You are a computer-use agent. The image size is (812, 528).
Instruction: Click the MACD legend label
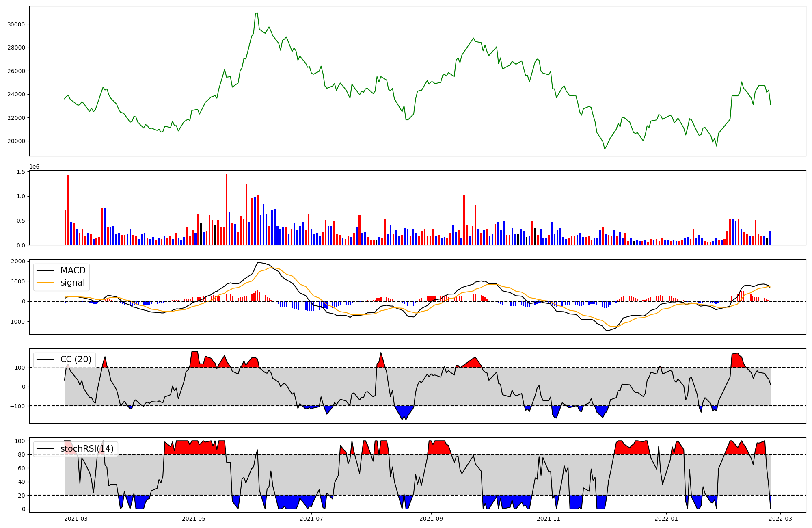(x=73, y=270)
